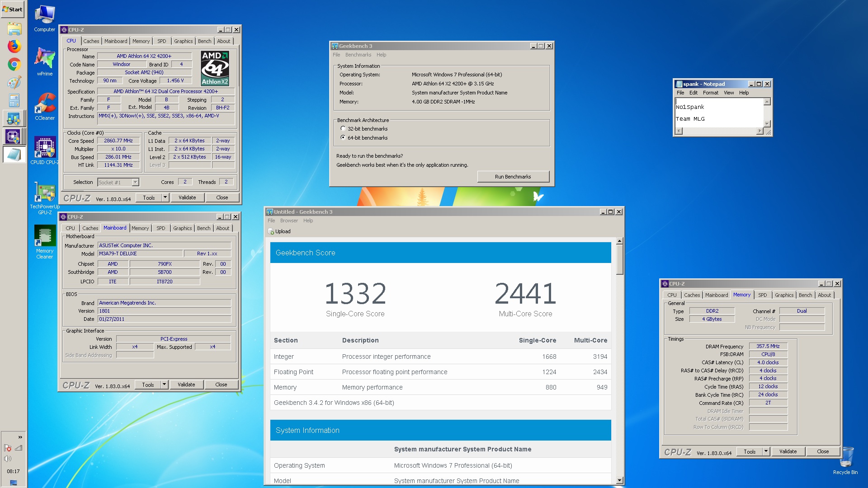This screenshot has height=488, width=868.
Task: Switch to the Notepad taskbar item
Action: click(14, 155)
